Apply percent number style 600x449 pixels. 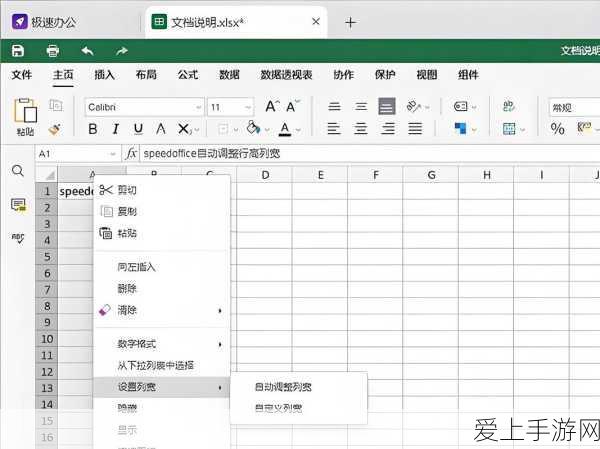[x=557, y=128]
